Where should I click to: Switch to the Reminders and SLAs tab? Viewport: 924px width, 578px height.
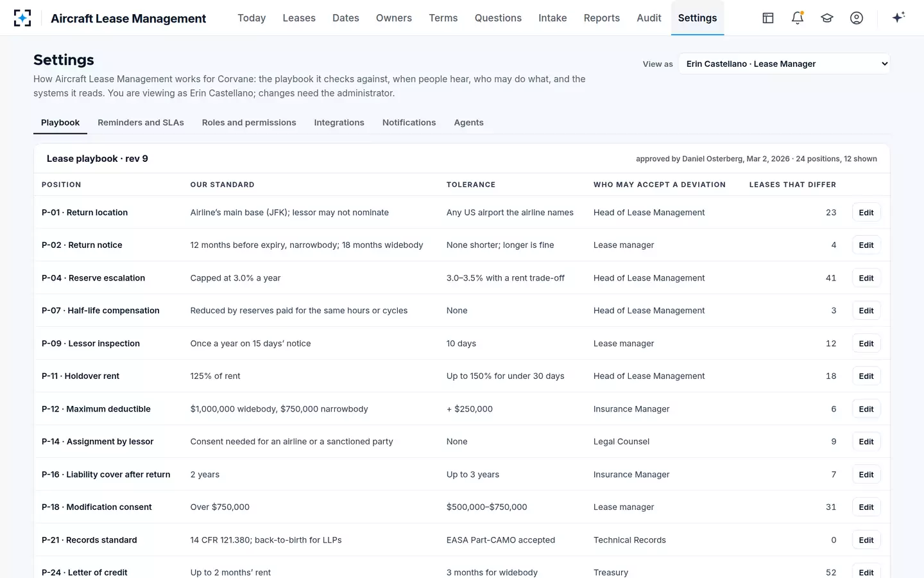(141, 123)
